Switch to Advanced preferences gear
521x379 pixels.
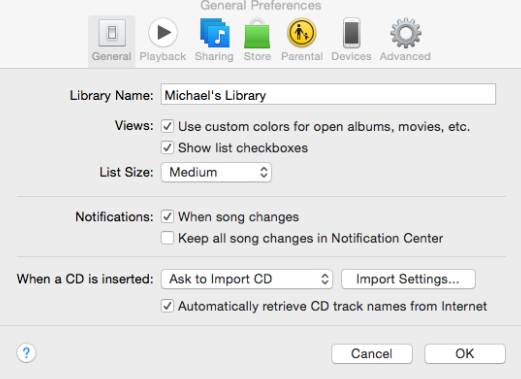405,41
